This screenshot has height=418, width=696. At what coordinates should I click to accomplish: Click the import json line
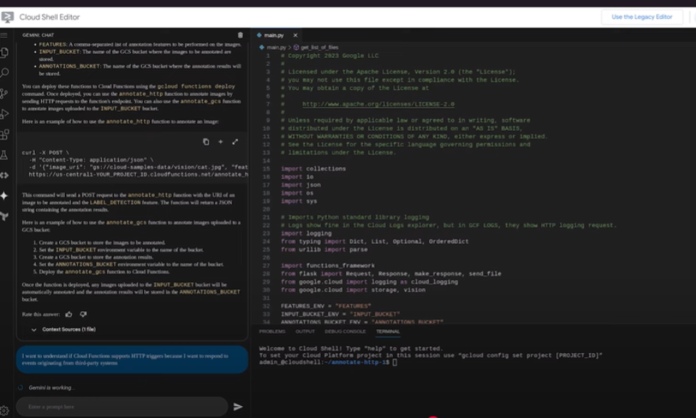pyautogui.click(x=301, y=185)
